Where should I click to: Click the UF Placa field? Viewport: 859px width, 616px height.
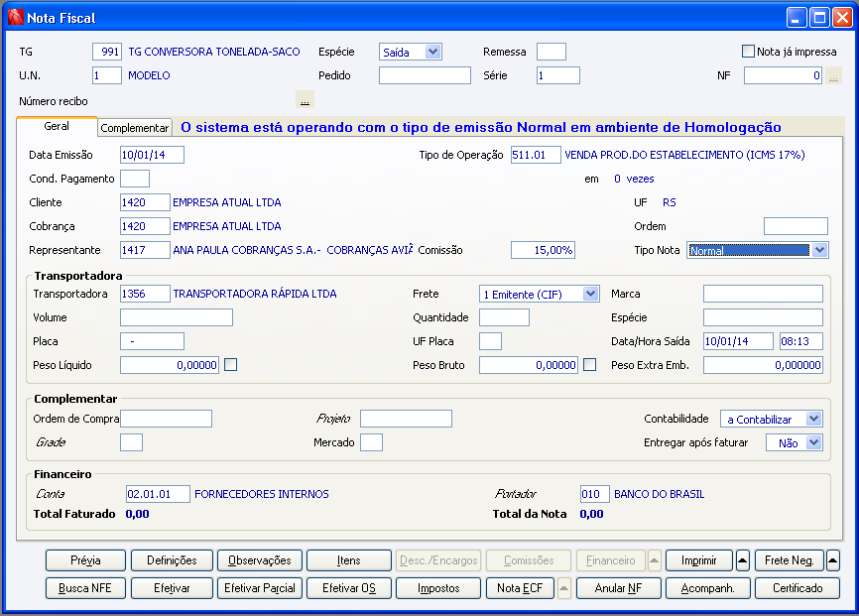490,341
